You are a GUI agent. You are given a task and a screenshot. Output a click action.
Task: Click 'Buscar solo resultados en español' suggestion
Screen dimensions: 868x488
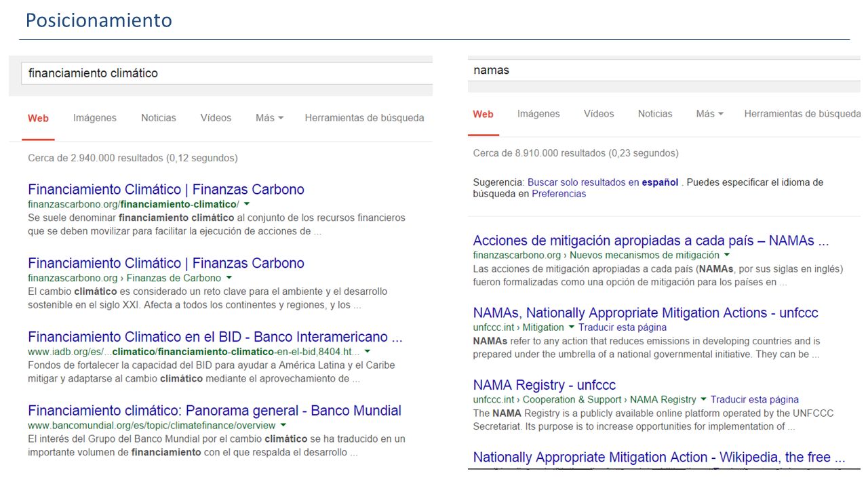point(603,182)
